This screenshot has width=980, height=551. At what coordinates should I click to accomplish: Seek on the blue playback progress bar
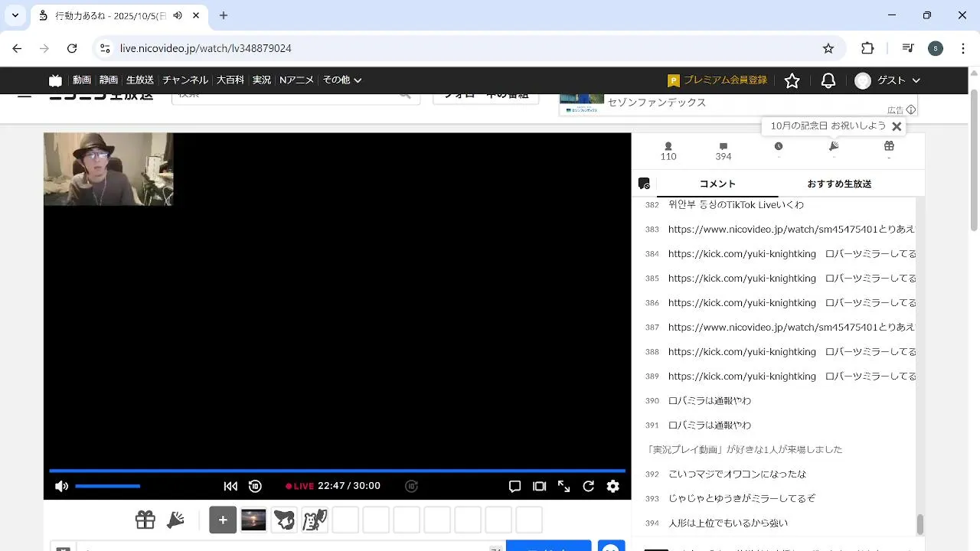click(337, 471)
